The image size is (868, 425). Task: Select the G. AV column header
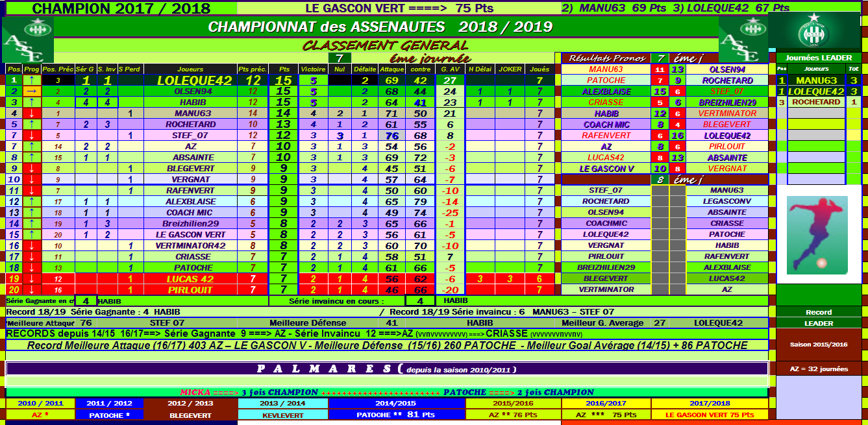point(449,69)
